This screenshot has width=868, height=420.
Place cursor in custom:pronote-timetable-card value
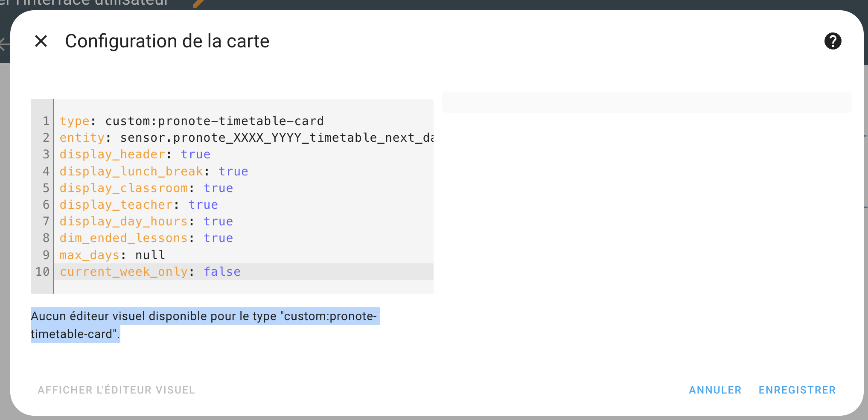[x=214, y=121]
